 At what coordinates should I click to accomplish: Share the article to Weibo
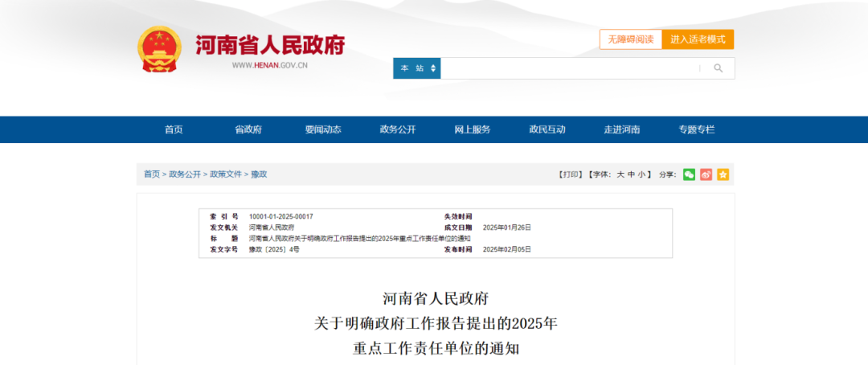pos(706,174)
